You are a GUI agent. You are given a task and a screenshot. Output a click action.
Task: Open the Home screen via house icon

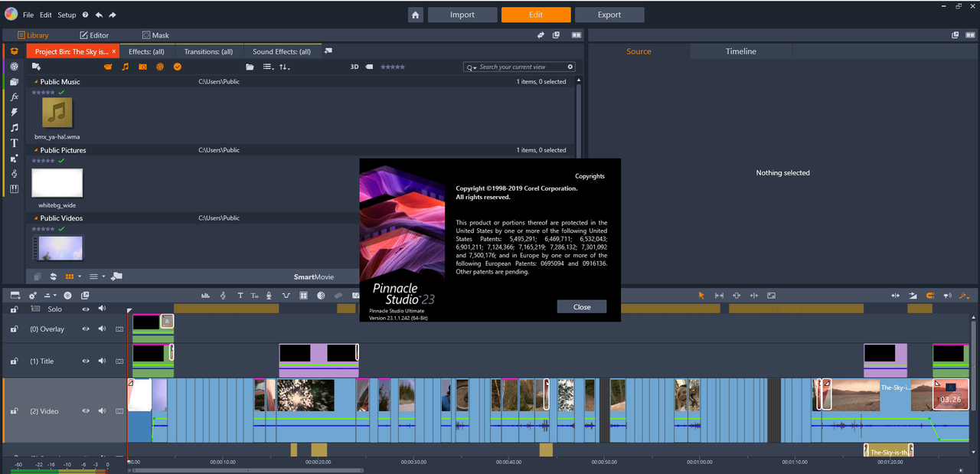(x=415, y=15)
